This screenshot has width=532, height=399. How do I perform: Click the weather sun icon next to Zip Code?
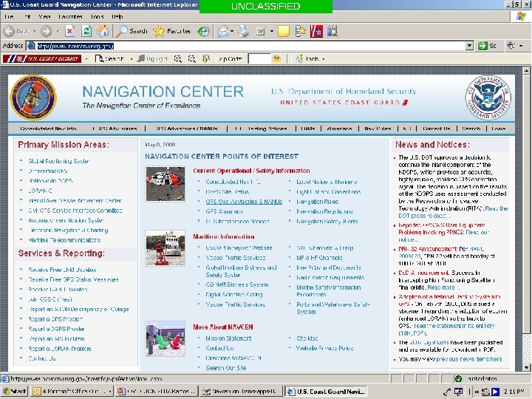pos(277,58)
